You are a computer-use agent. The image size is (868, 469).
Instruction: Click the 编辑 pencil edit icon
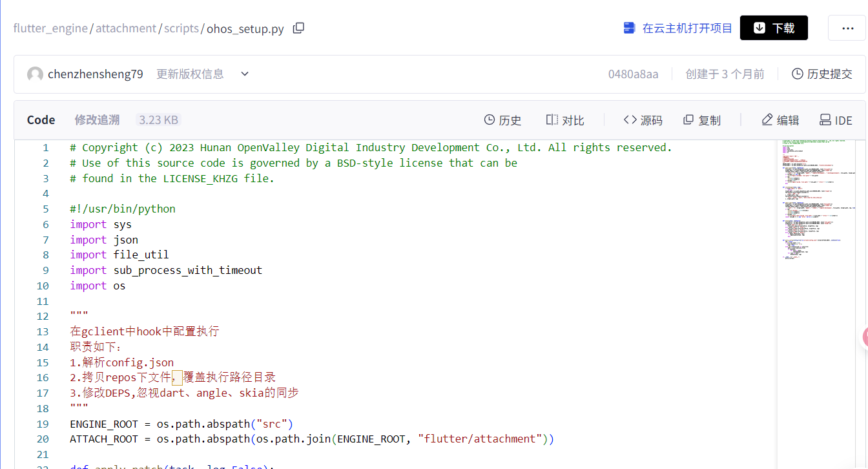(x=767, y=120)
